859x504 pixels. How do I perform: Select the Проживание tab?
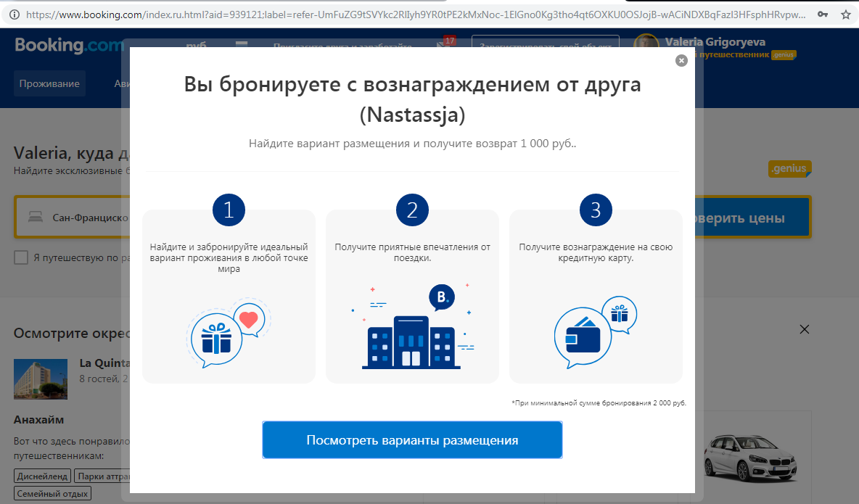pyautogui.click(x=49, y=84)
